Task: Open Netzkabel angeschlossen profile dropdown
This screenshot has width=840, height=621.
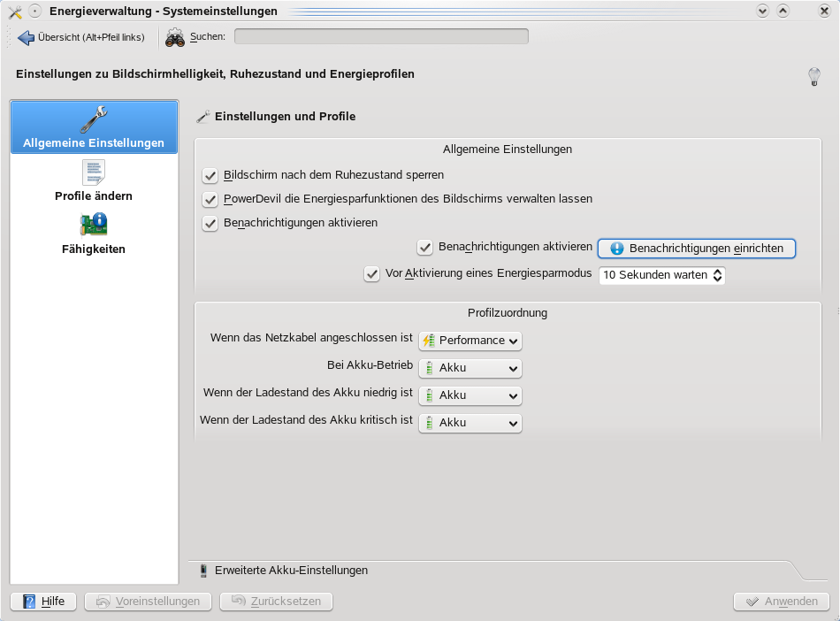Action: point(470,341)
